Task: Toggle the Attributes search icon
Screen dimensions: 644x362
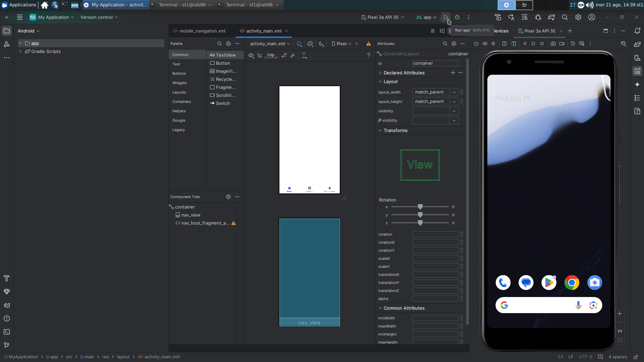Action: (x=445, y=43)
